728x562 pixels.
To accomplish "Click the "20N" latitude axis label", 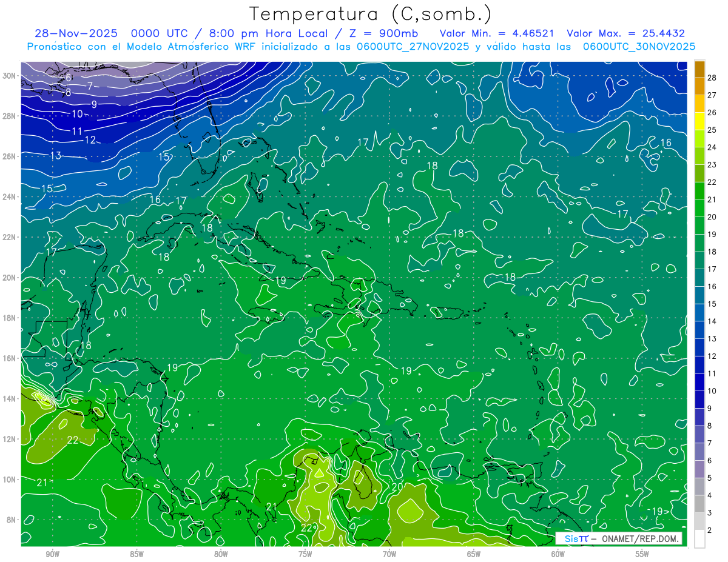I will [x=10, y=278].
